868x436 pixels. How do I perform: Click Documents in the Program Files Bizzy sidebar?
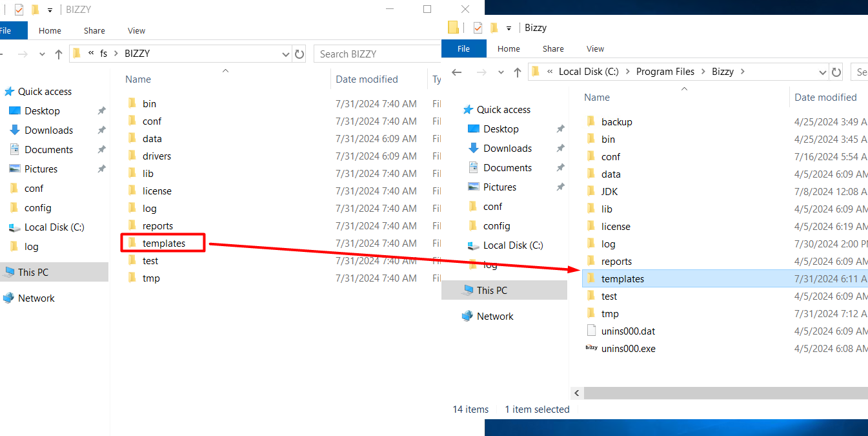click(508, 168)
